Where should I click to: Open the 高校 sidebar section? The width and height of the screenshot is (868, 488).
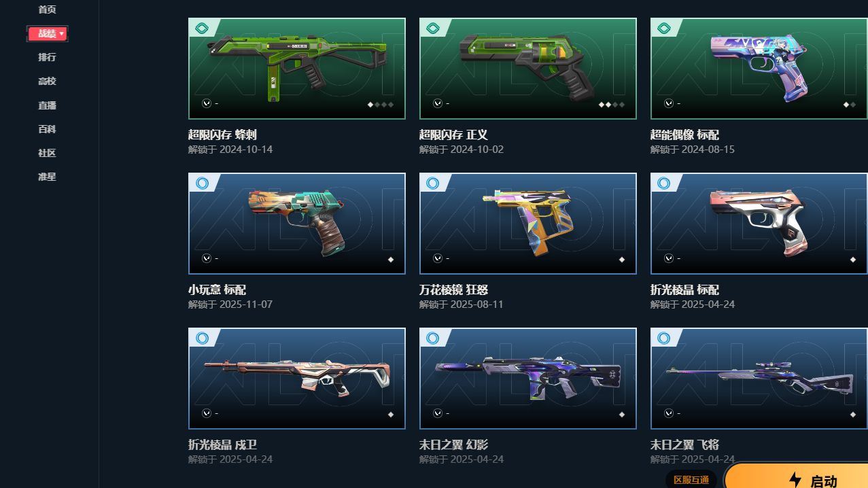[47, 81]
